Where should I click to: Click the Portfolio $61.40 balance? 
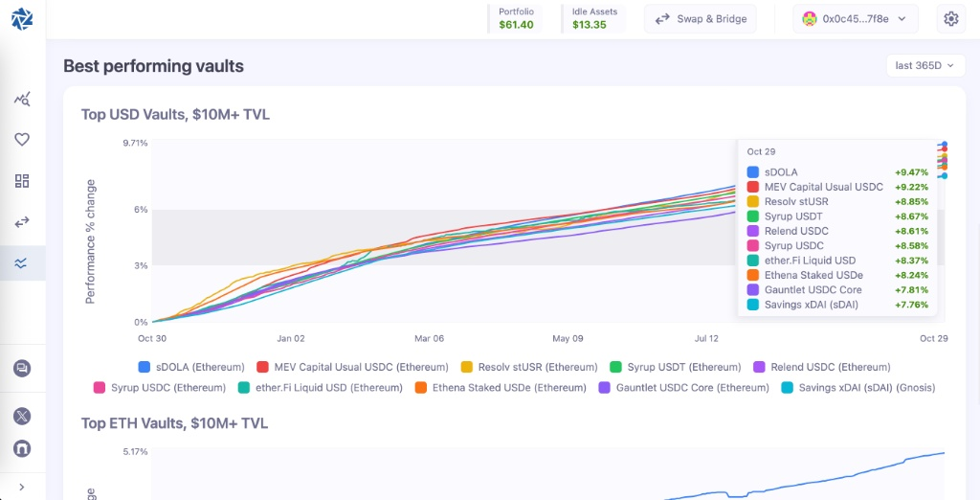[516, 19]
